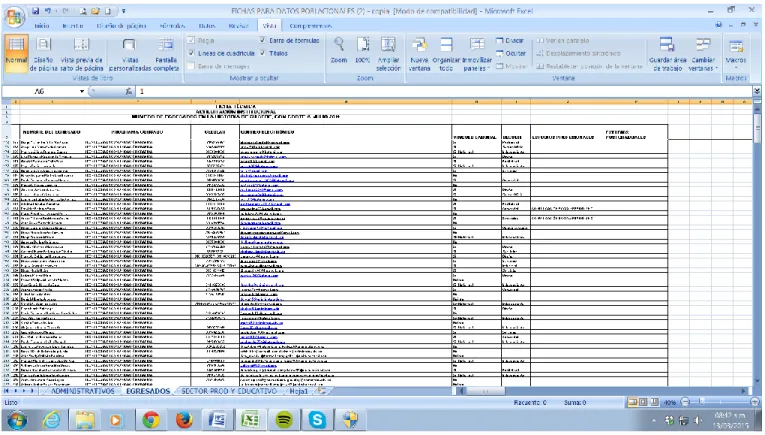765x435 pixels.
Task: Open the Office Button menu
Action: [14, 17]
